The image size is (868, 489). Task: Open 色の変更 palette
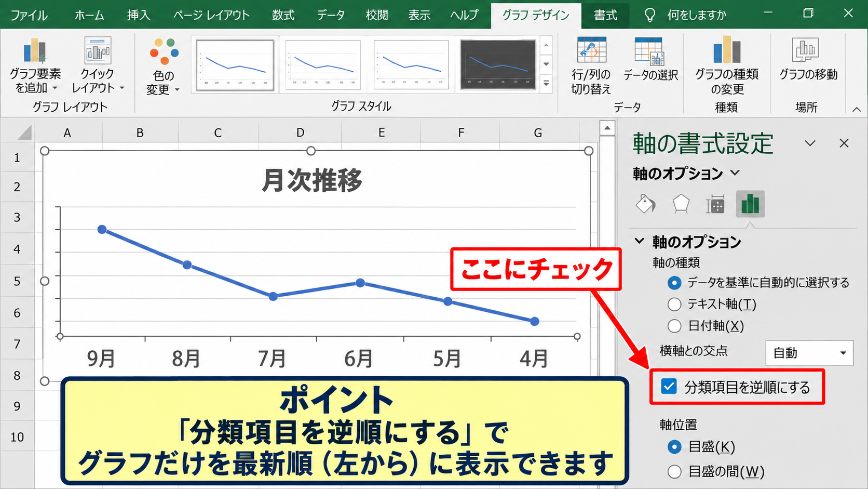pos(164,67)
